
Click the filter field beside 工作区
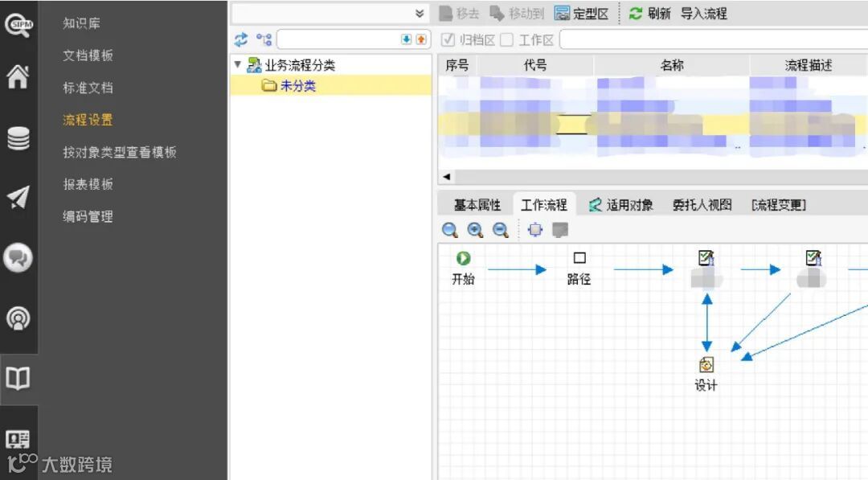(x=714, y=40)
